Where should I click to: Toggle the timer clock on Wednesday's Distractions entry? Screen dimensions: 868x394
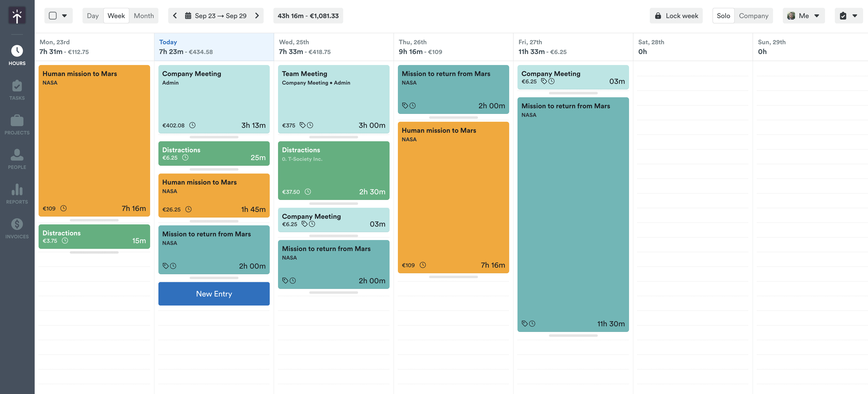point(308,192)
